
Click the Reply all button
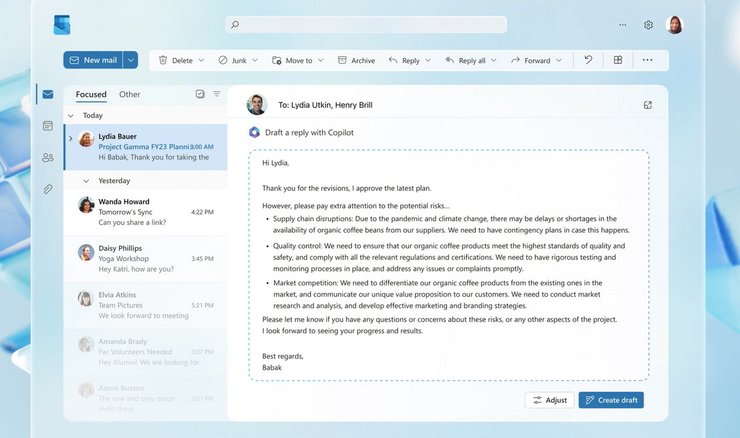click(465, 60)
